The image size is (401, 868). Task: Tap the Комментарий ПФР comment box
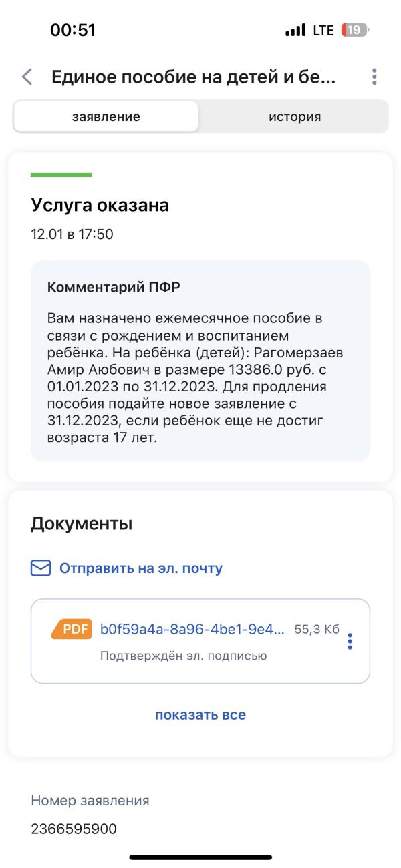[200, 361]
